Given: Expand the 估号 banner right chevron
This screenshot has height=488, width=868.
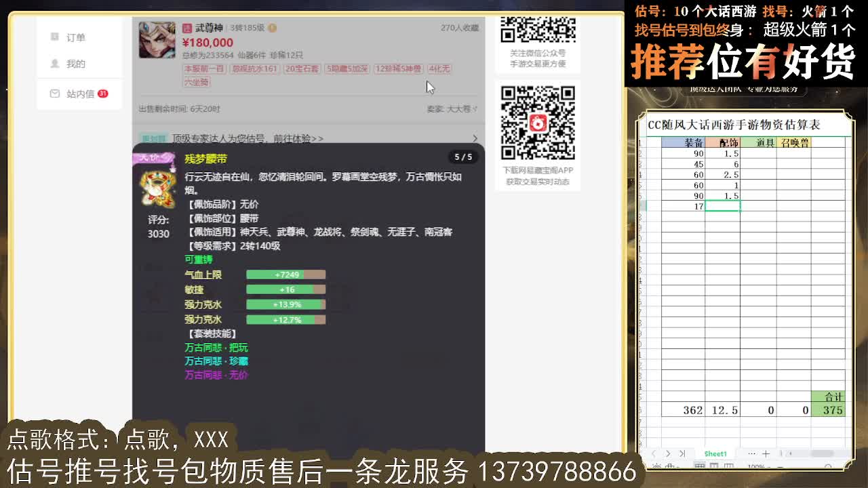Looking at the screenshot, I should (475, 138).
